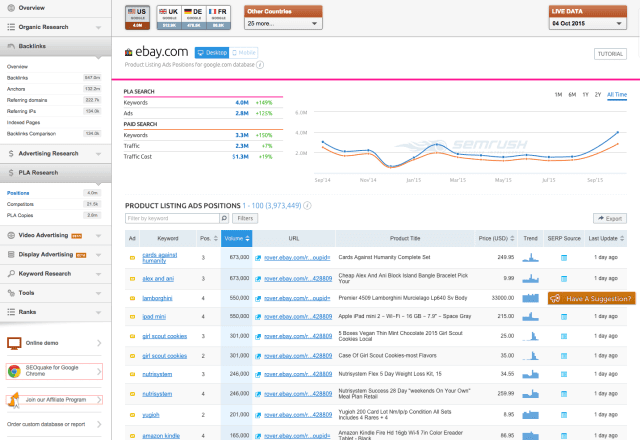Set chart range to 2Y

(x=598, y=95)
